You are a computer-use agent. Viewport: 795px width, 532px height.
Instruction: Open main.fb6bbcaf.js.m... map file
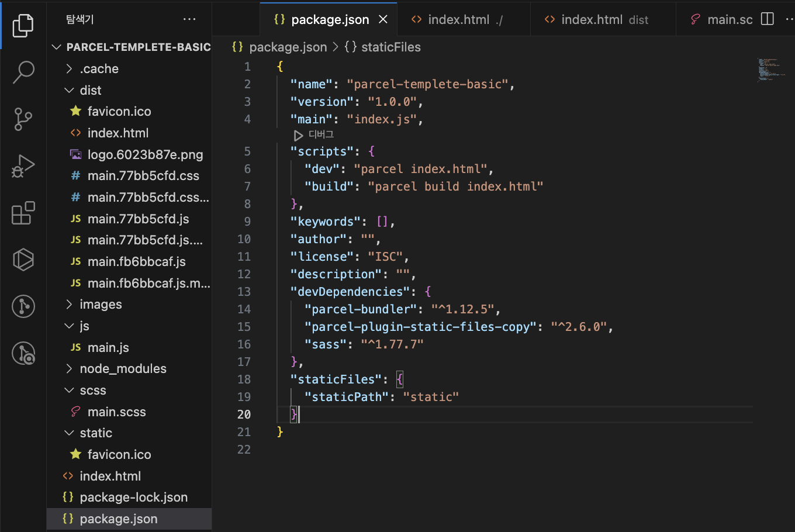130,283
